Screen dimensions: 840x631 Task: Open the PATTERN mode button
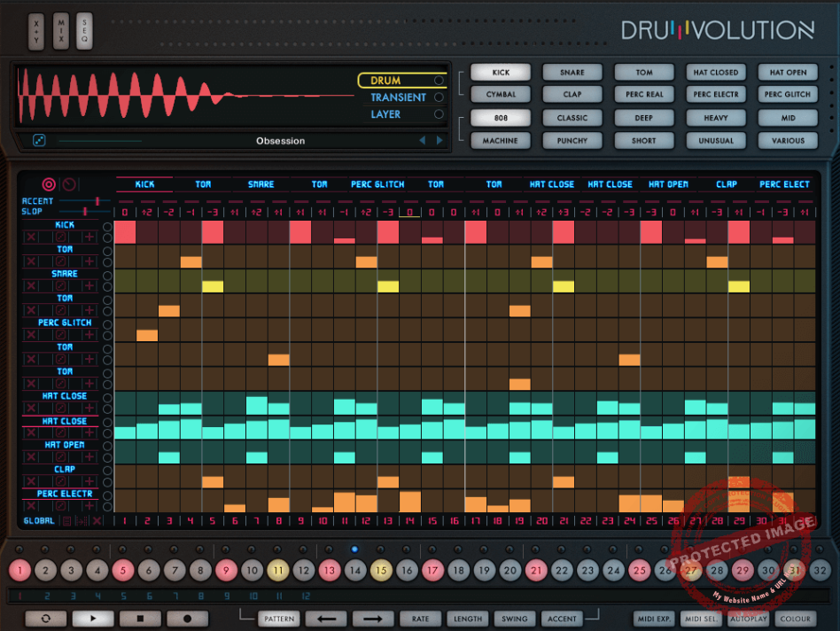[x=279, y=619]
